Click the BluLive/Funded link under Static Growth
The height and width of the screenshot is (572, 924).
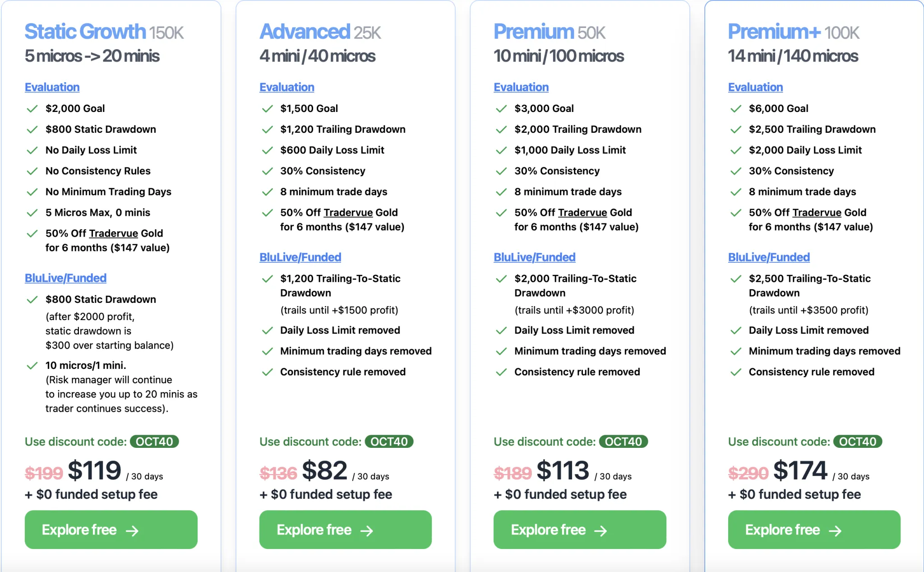65,278
